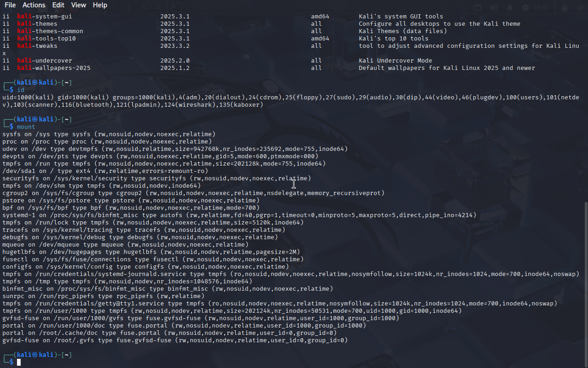Click 'udev on /dev type devtmpfs' line

click(175, 149)
